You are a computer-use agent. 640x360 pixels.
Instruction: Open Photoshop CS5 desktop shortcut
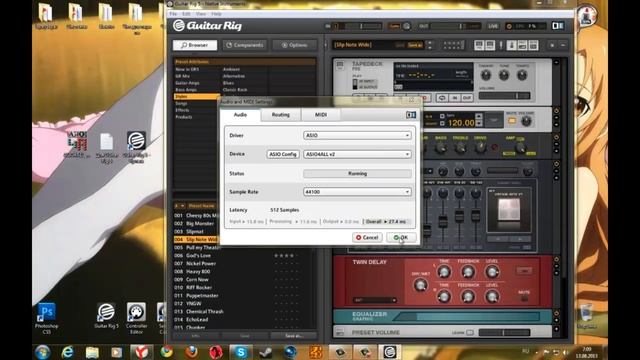tap(47, 318)
